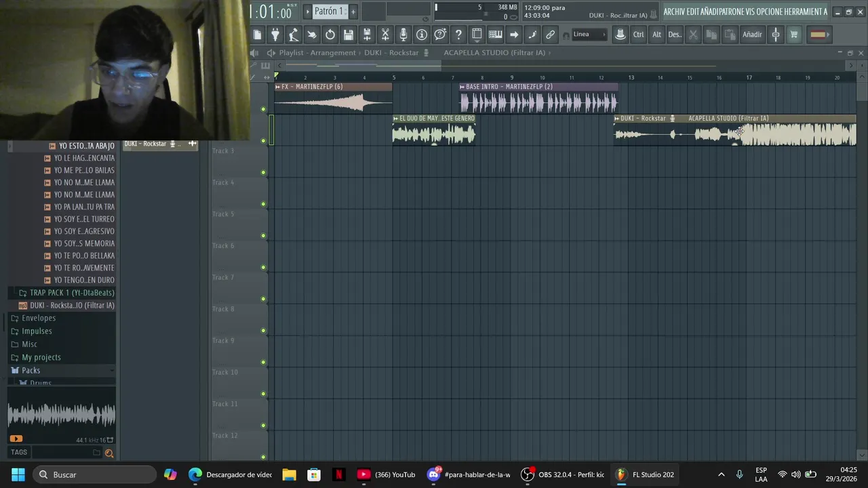Open the Patrón 1 pattern selector
The image size is (868, 488).
(x=330, y=12)
